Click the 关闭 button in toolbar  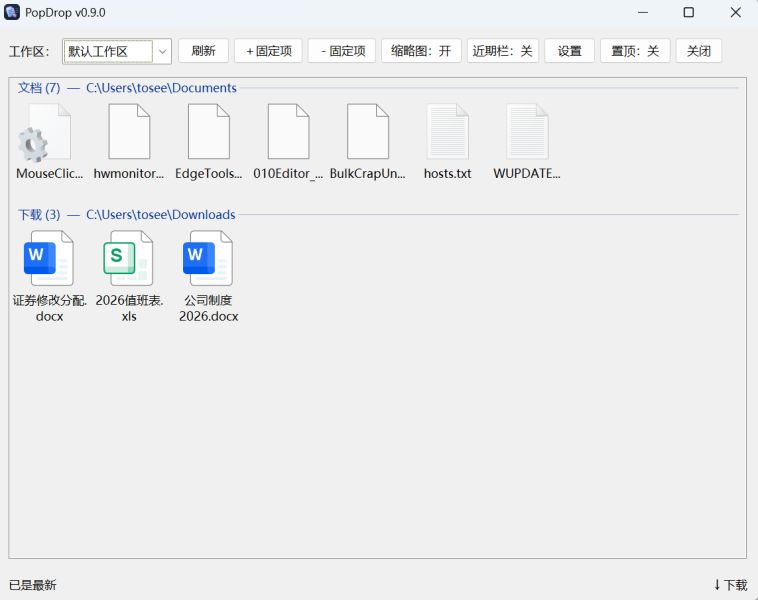click(699, 51)
